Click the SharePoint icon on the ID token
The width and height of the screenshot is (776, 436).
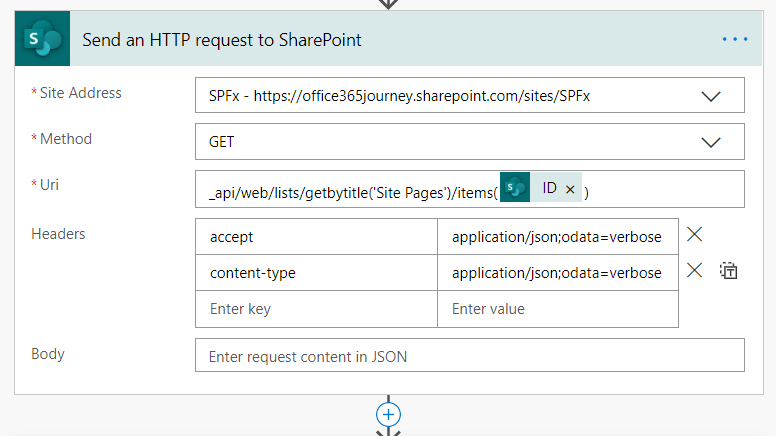click(515, 187)
